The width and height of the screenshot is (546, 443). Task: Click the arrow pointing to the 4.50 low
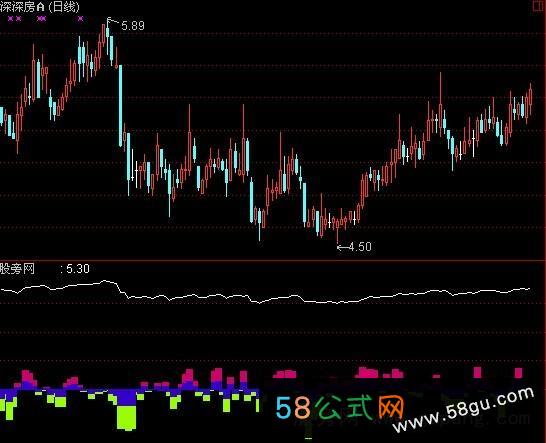click(343, 248)
